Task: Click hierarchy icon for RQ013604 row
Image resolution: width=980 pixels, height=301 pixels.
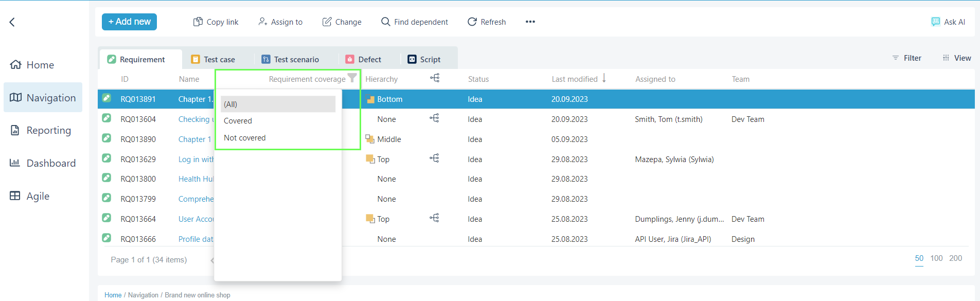Action: [435, 118]
